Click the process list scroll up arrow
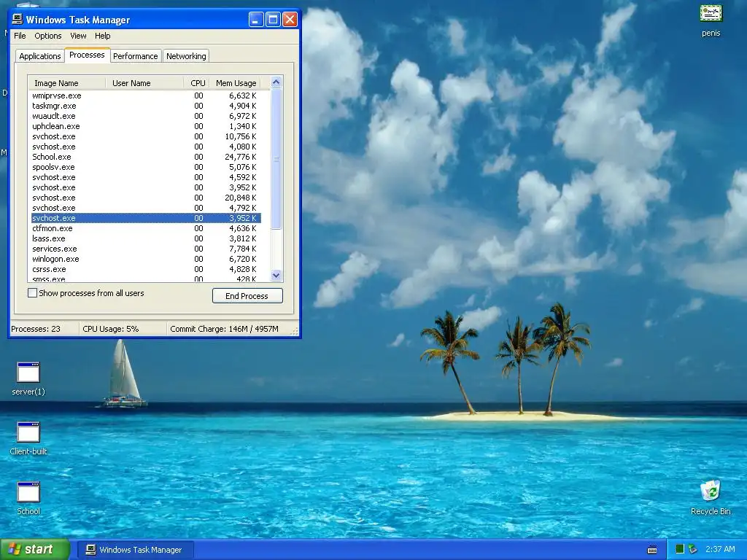 (x=276, y=82)
